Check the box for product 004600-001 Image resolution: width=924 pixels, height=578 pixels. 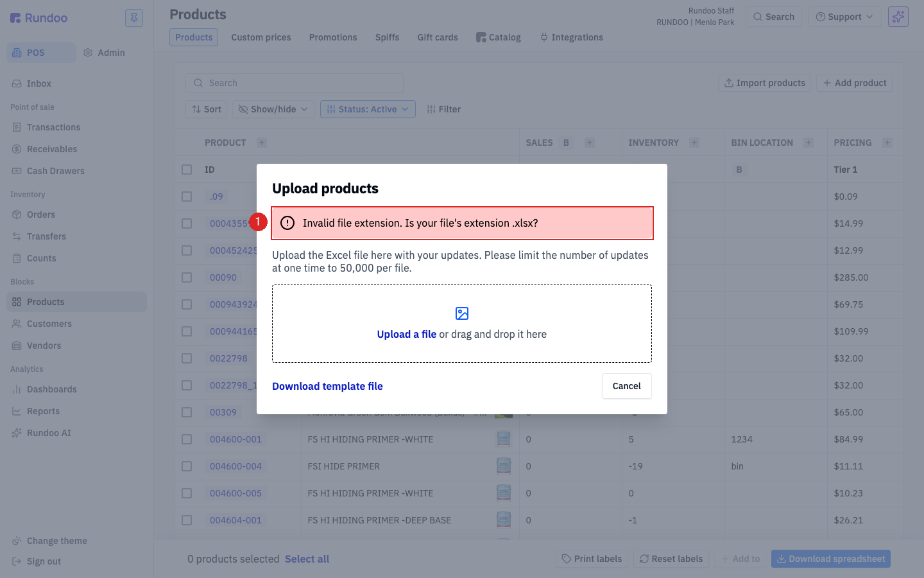(x=187, y=439)
